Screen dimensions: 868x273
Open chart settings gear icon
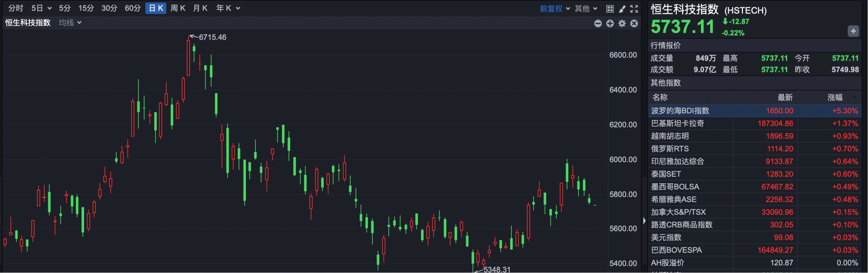coord(622,24)
